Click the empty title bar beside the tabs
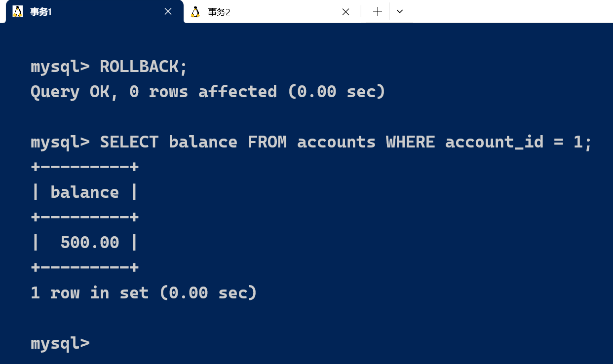 point(508,11)
